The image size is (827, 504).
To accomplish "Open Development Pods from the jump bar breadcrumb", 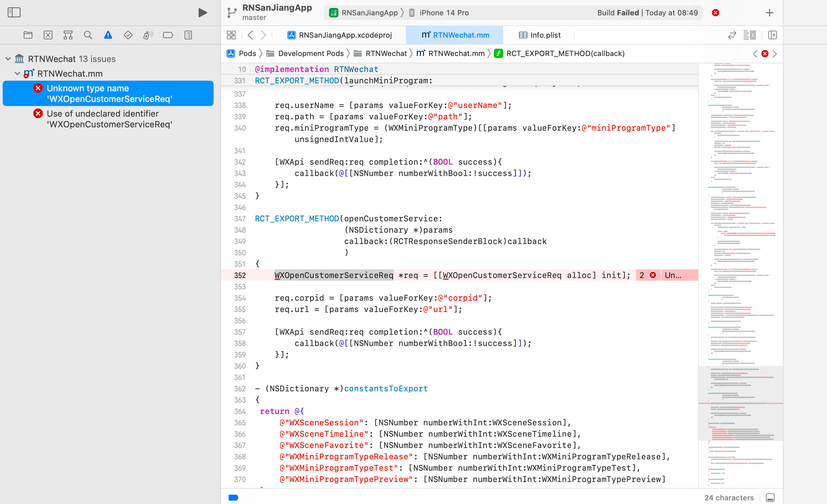I will point(310,53).
